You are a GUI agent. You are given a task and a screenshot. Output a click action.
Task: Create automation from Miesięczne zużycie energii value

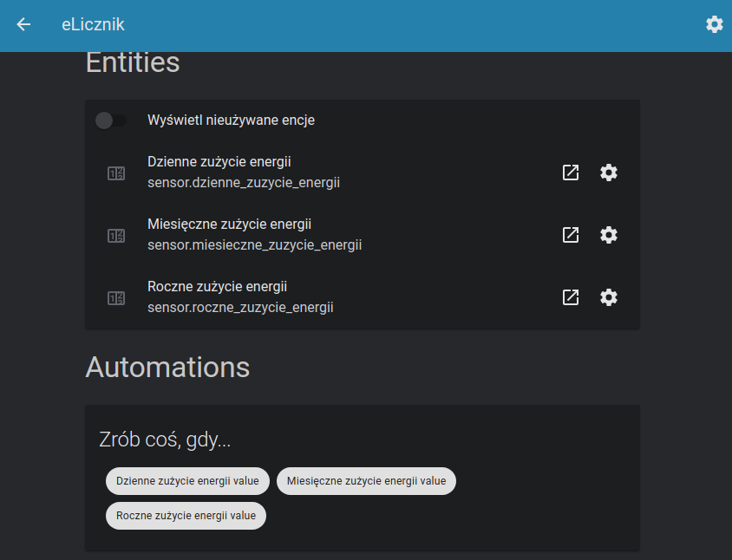coord(366,481)
